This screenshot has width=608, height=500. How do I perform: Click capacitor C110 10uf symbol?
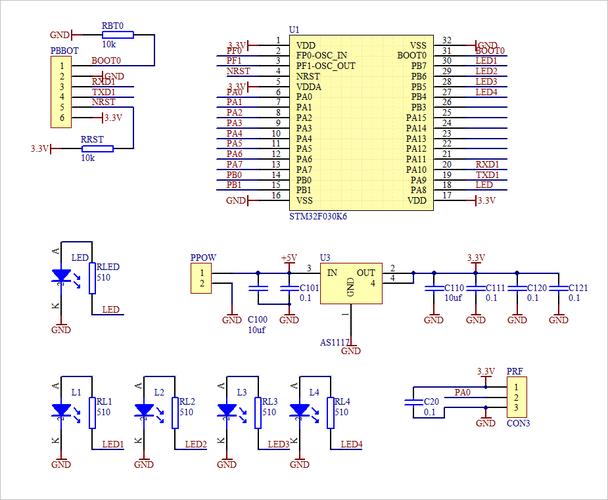pyautogui.click(x=434, y=288)
